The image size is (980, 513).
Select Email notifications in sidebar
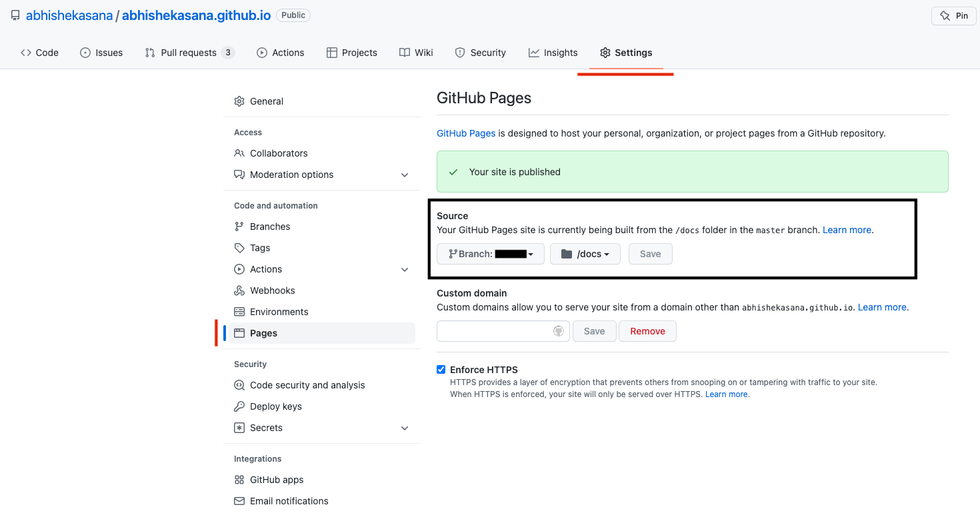pos(322,501)
